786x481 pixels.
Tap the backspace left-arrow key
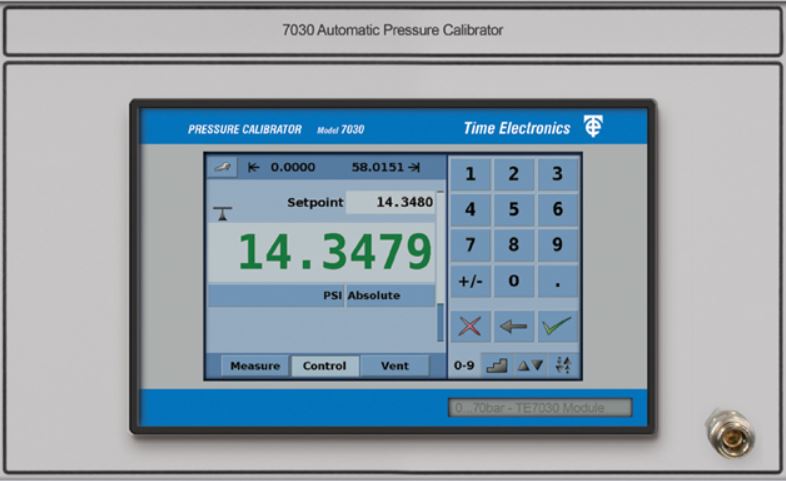click(x=514, y=326)
